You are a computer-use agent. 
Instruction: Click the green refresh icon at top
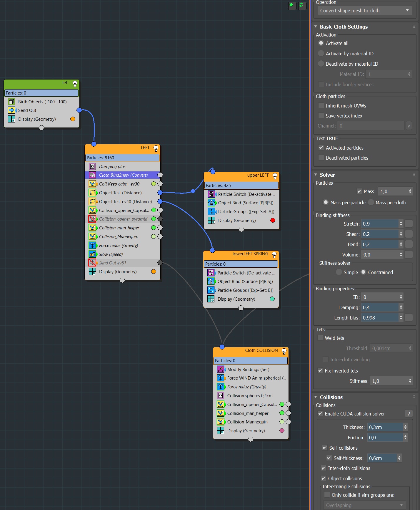(302, 5)
